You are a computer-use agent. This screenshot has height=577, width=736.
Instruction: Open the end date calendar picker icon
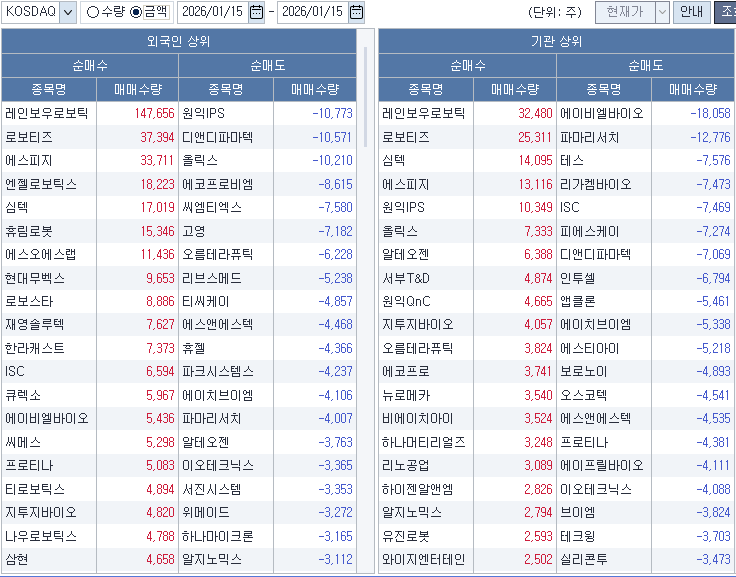[x=356, y=12]
